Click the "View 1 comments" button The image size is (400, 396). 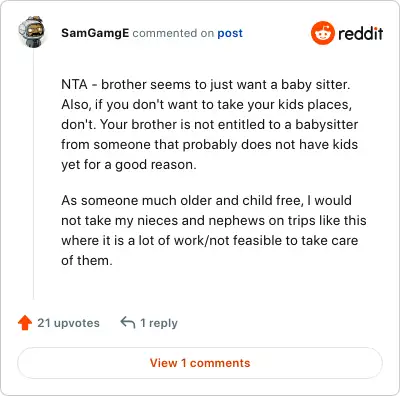200,363
